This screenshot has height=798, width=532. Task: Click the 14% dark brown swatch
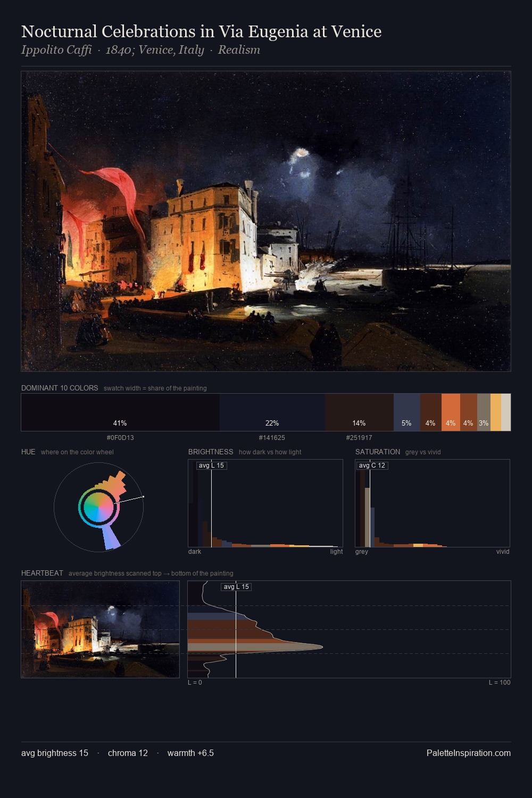[359, 412]
